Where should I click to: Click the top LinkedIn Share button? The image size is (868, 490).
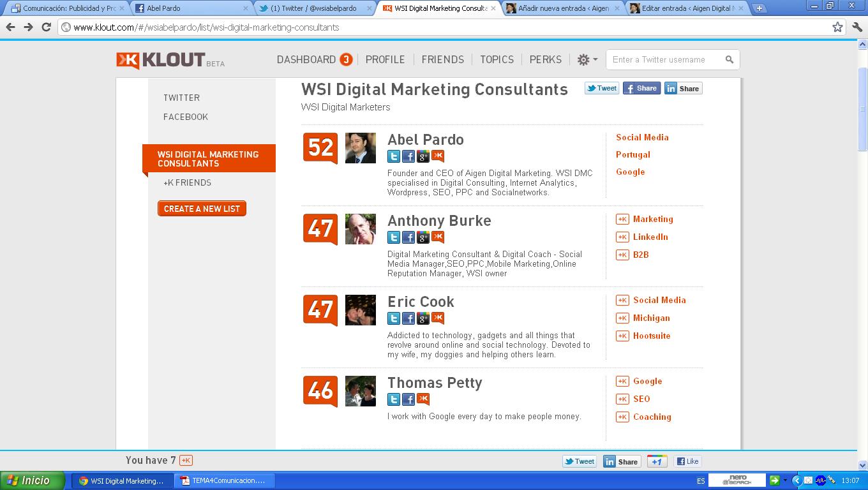683,88
